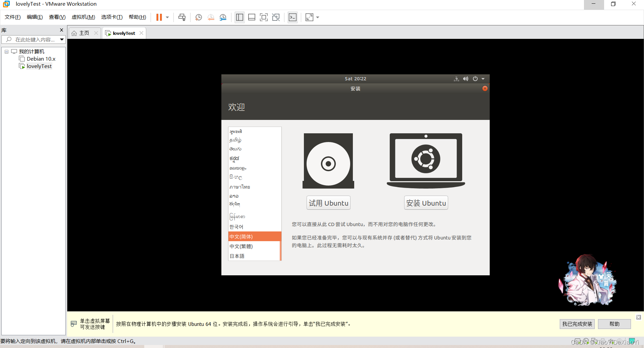644x348 pixels.
Task: Close the library panel
Action: tap(61, 30)
